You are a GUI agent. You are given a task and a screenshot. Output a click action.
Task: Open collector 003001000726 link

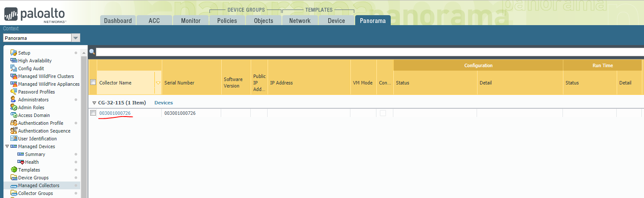pyautogui.click(x=115, y=113)
